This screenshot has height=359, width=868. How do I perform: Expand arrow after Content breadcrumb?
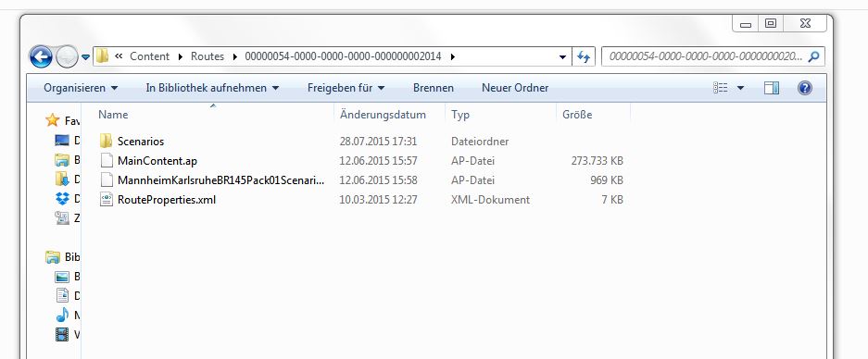pyautogui.click(x=181, y=56)
